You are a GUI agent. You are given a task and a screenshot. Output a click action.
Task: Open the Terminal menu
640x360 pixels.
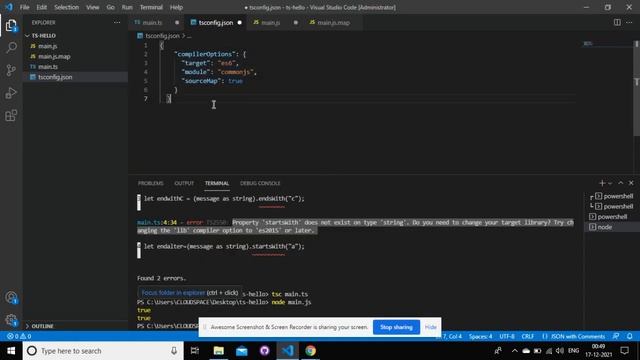coord(151,7)
